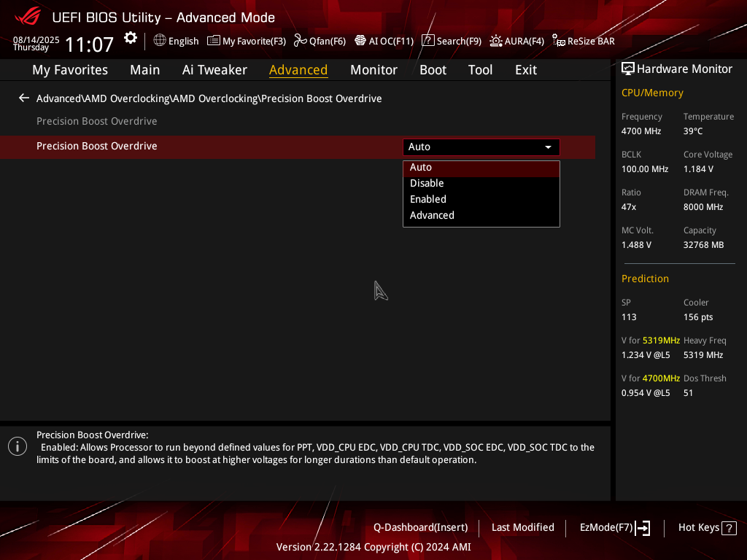The width and height of the screenshot is (747, 560).
Task: Click the info icon beside the help text
Action: (x=18, y=446)
